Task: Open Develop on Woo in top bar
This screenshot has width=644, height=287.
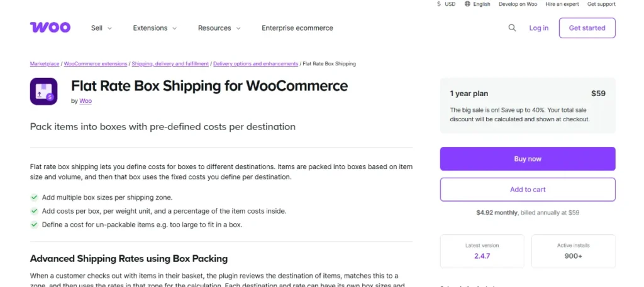Action: [x=518, y=4]
